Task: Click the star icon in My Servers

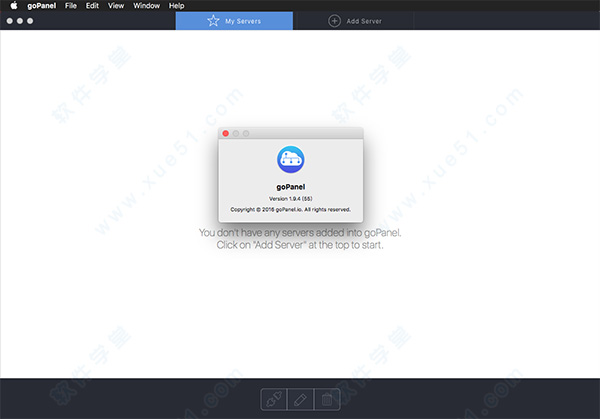Action: pos(214,21)
